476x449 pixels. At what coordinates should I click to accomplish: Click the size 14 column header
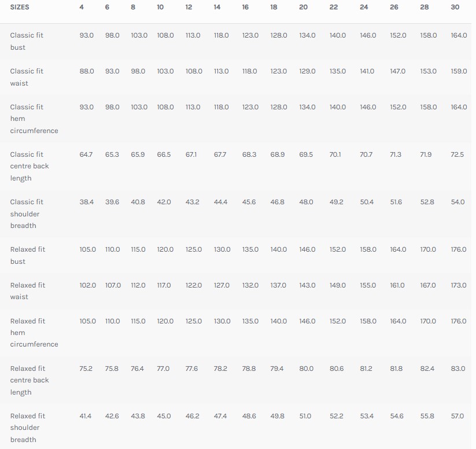(x=217, y=7)
